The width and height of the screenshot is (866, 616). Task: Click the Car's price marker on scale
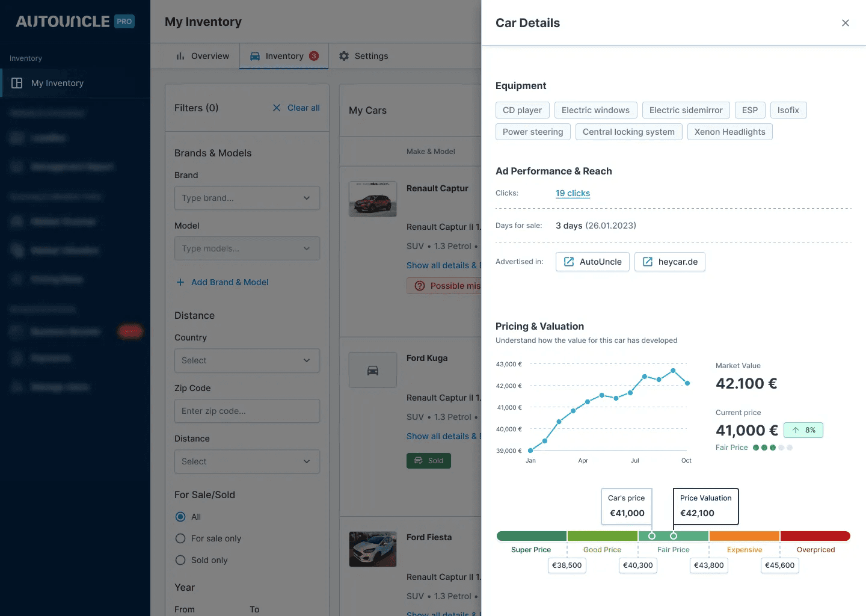tap(651, 535)
